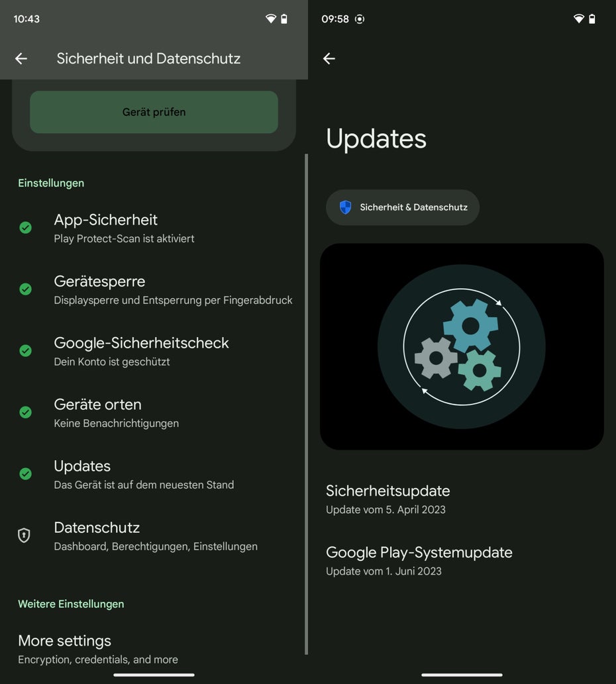Open Datenschutz entry

[154, 536]
